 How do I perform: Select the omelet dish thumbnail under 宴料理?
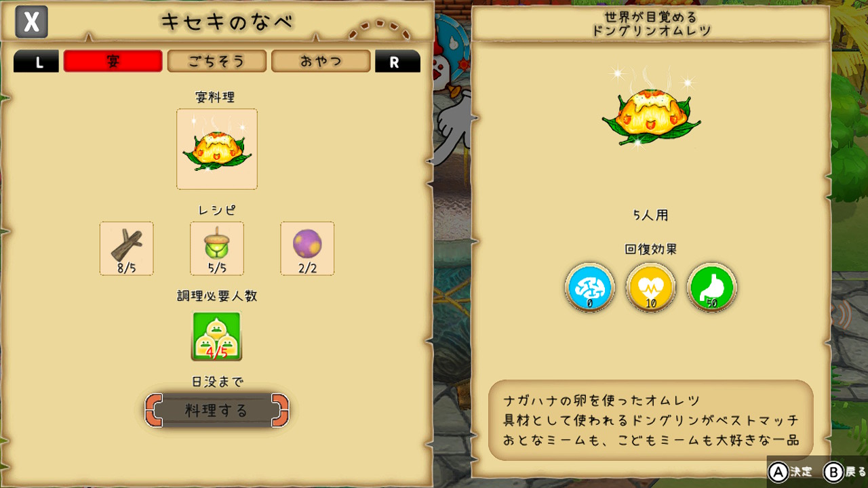point(217,149)
